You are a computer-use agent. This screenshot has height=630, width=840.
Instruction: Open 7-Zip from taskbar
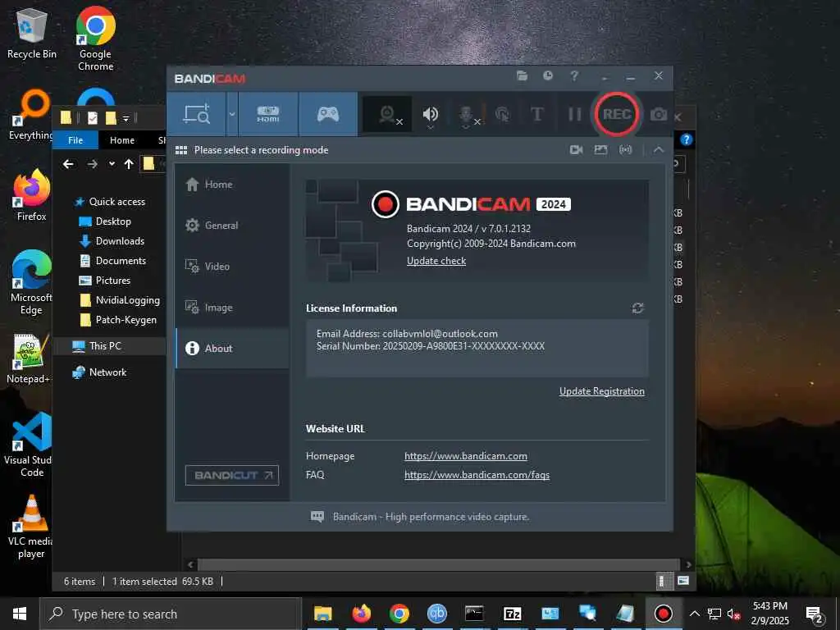(x=512, y=614)
